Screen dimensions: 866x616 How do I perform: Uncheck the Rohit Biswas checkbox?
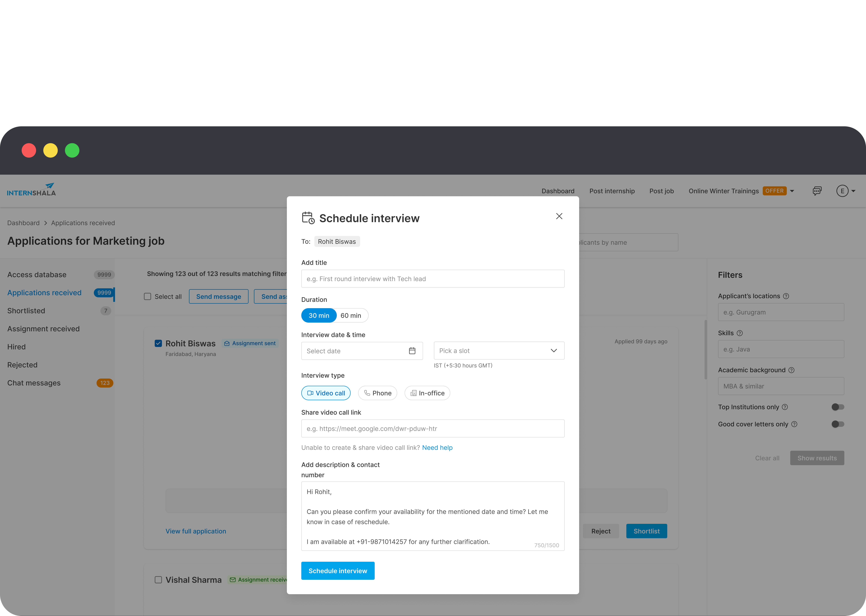point(158,343)
